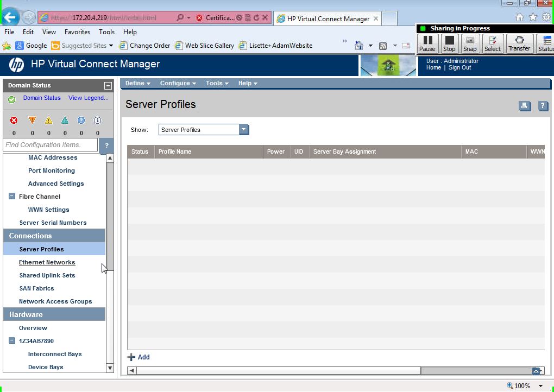
Task: Click the table horizontal scroll left arrow
Action: pos(132,370)
